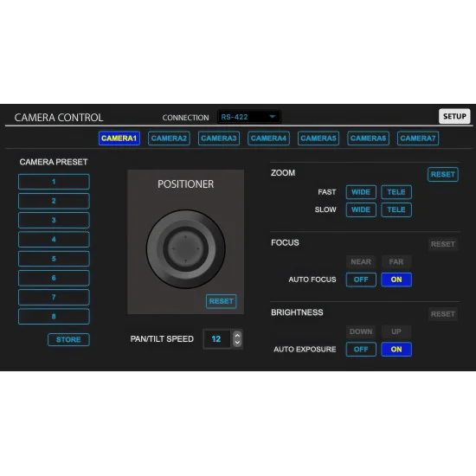
Task: Switch to CAMERA5
Action: tap(318, 138)
